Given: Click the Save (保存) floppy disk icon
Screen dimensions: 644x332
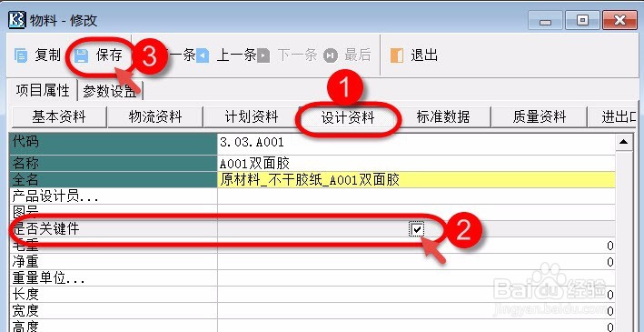Looking at the screenshot, I should tap(82, 55).
